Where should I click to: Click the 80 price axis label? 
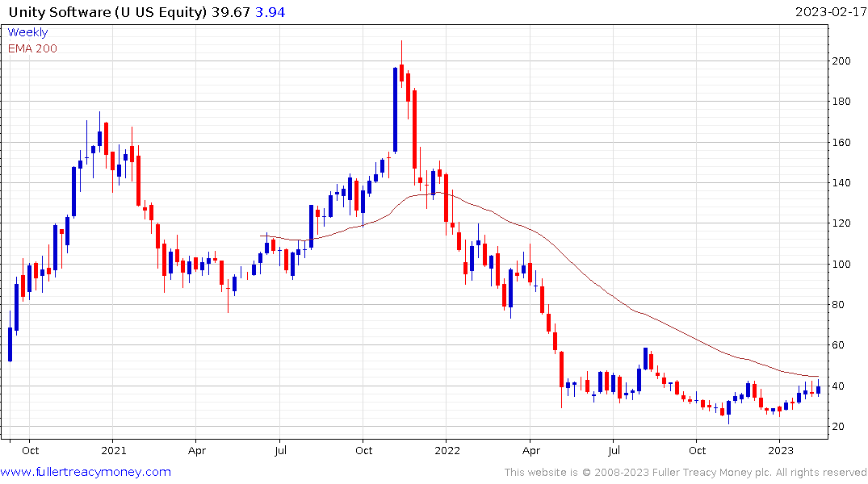(x=839, y=304)
